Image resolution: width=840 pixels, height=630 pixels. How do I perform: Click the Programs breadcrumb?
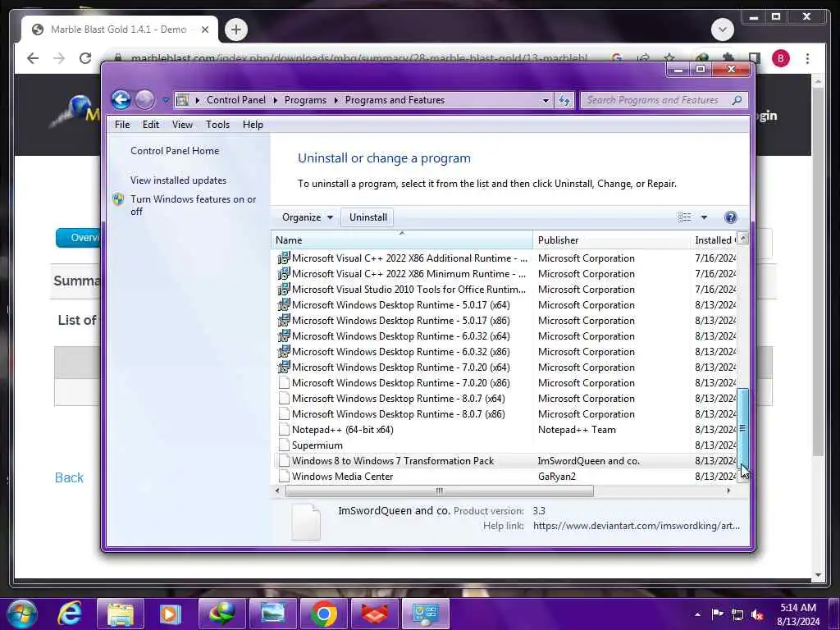point(305,100)
